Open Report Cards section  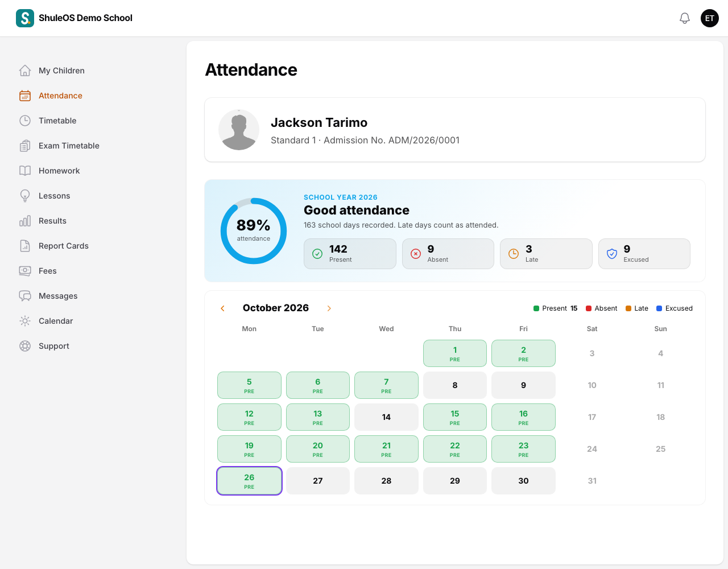pos(64,246)
